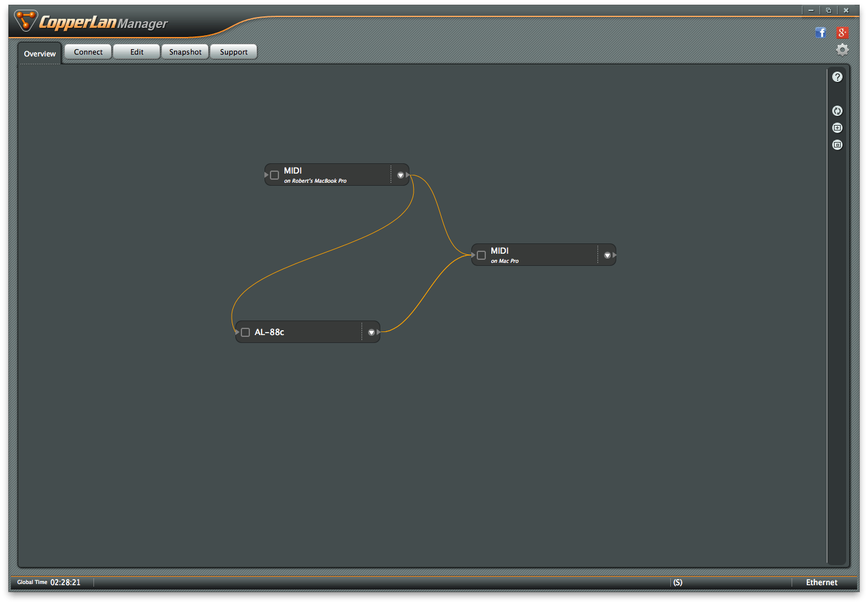The width and height of the screenshot is (868, 604).
Task: Open the Snapshot tab
Action: point(185,52)
